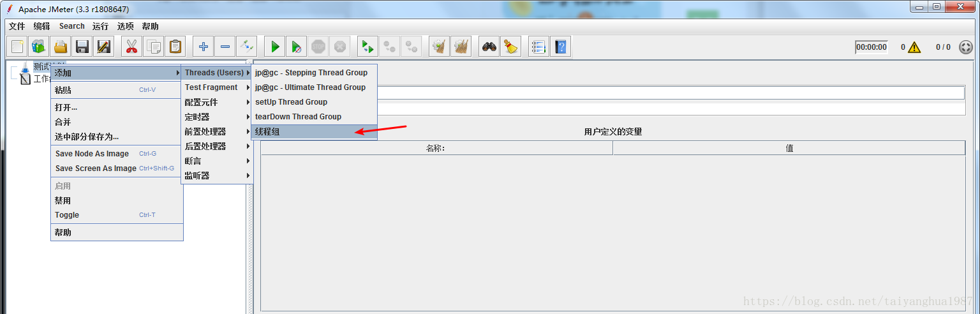
Task: Click the Shutdown round X icon
Action: point(340,47)
